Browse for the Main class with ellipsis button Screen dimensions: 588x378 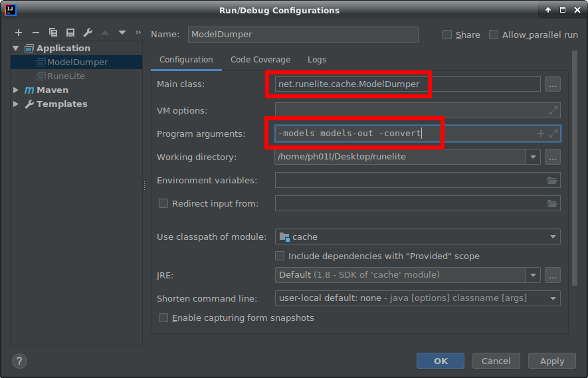pos(552,84)
